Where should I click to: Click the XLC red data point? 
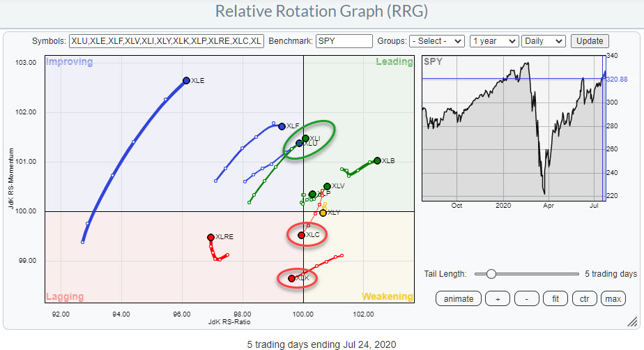(x=301, y=235)
